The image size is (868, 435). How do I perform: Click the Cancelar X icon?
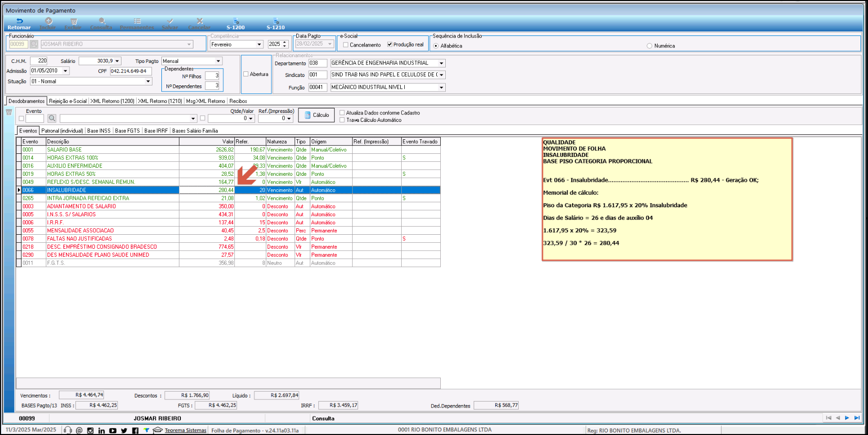coord(200,21)
